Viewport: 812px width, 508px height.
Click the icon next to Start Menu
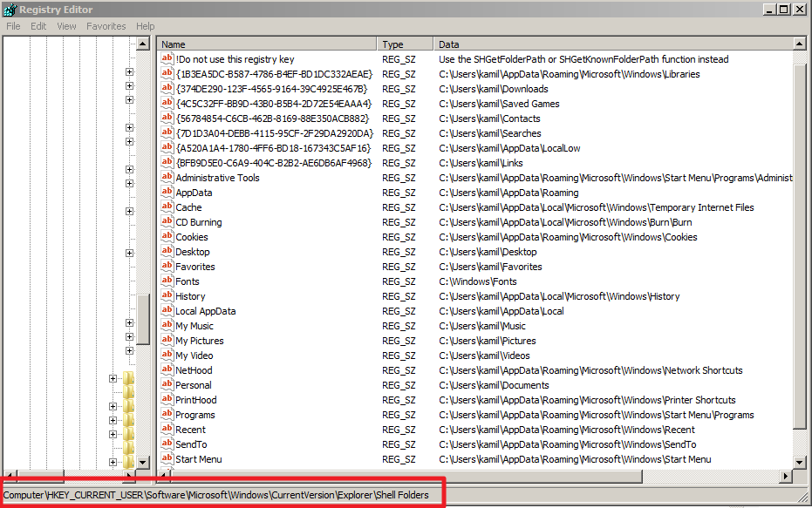tap(167, 459)
